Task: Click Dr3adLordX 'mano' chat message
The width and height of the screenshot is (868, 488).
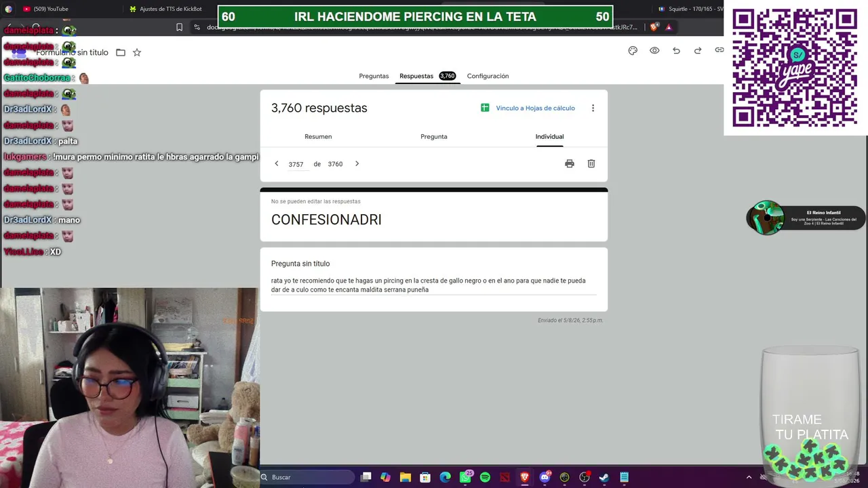Action: pyautogui.click(x=41, y=220)
